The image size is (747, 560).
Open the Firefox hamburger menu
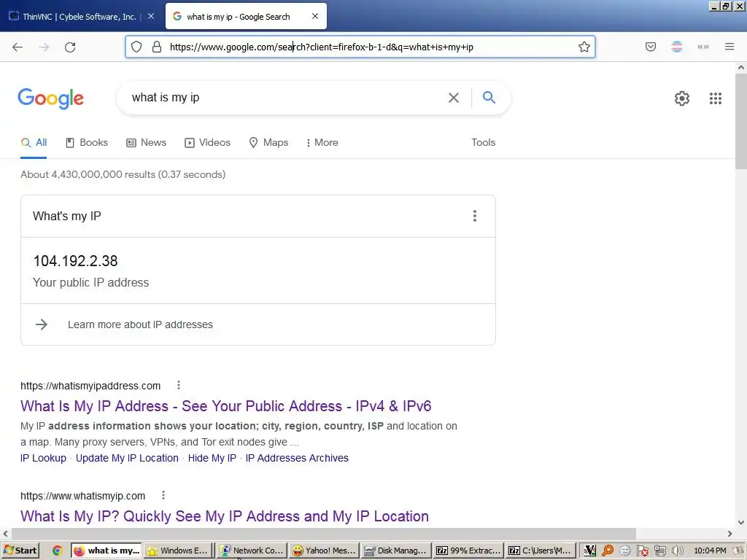729,47
